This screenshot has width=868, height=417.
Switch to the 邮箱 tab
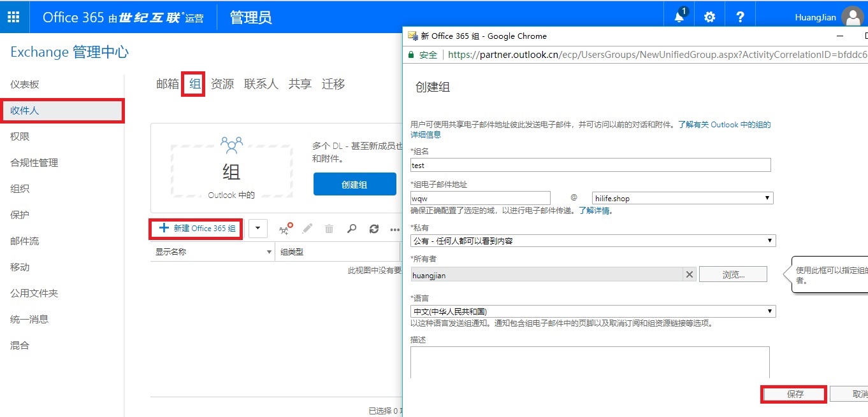pyautogui.click(x=168, y=84)
